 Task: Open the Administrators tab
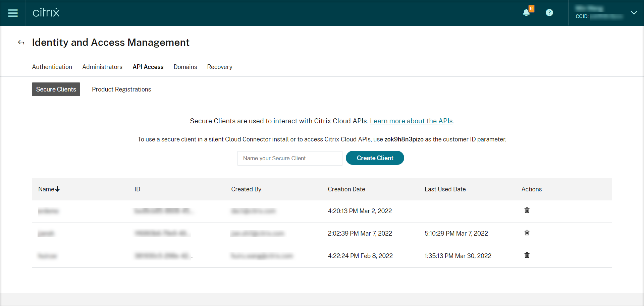coord(102,67)
